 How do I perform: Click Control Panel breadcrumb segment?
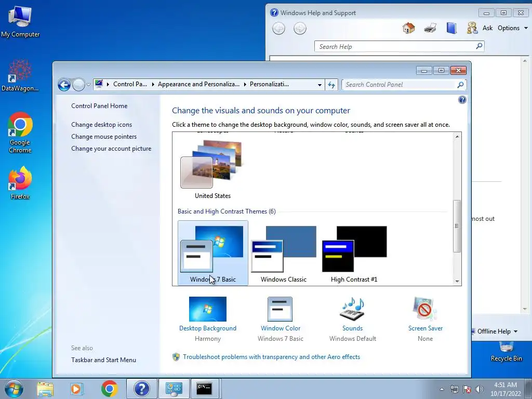click(130, 84)
